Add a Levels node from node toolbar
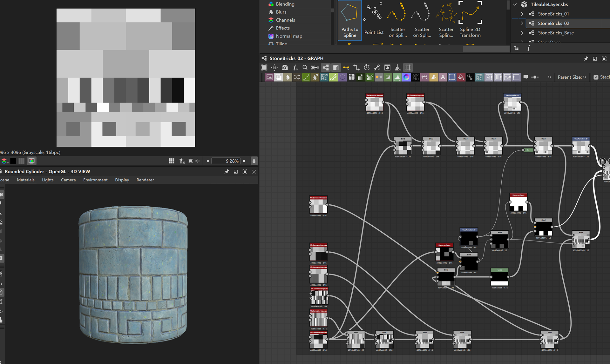610x364 pixels. pyautogui.click(x=397, y=77)
